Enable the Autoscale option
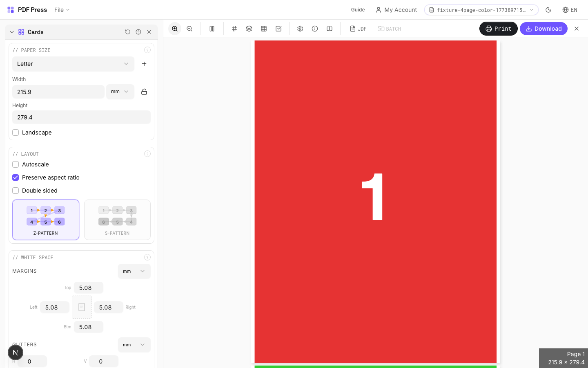Viewport: 588px width, 368px height. pos(16,164)
